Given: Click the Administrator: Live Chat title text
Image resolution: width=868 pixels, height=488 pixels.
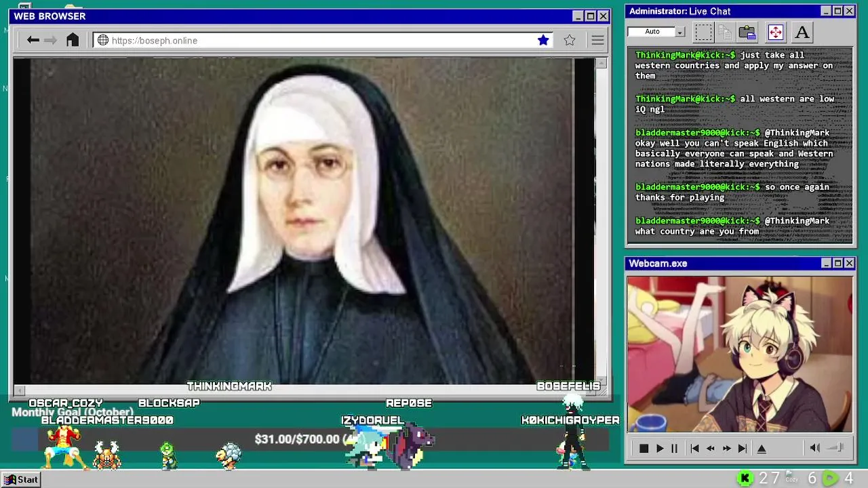Looking at the screenshot, I should pyautogui.click(x=679, y=11).
